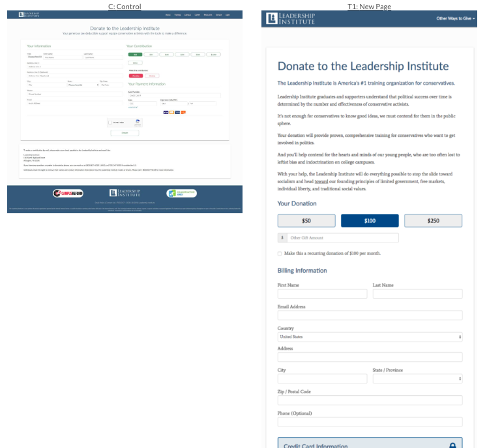Open Conservative Jobs logo in Control footer
Screen dimensions: 487x448
(182, 193)
